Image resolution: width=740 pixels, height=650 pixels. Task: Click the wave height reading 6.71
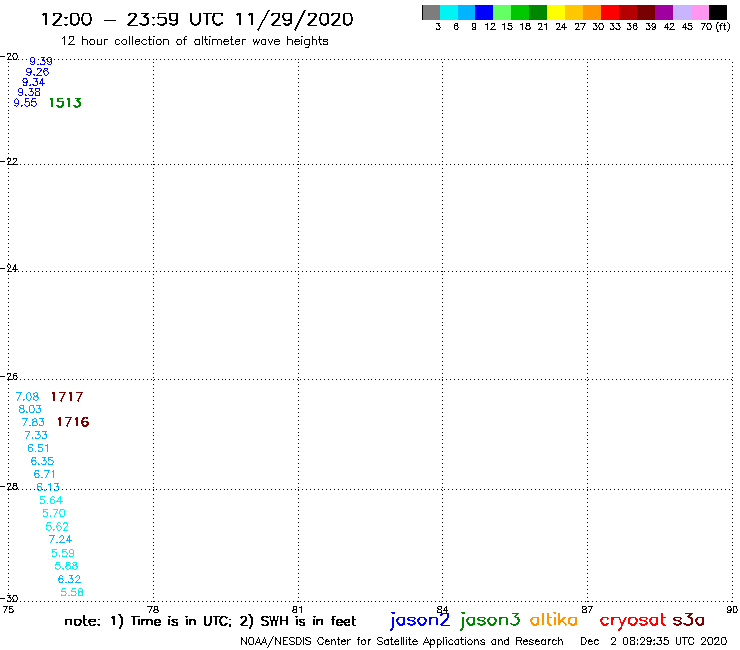pyautogui.click(x=44, y=474)
